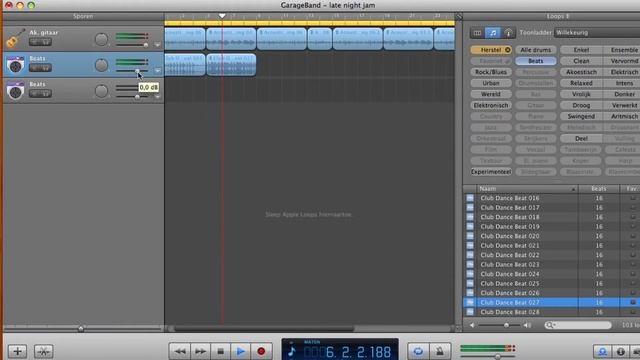Add a new track with the plus button
This screenshot has height=360, width=640.
[x=17, y=351]
